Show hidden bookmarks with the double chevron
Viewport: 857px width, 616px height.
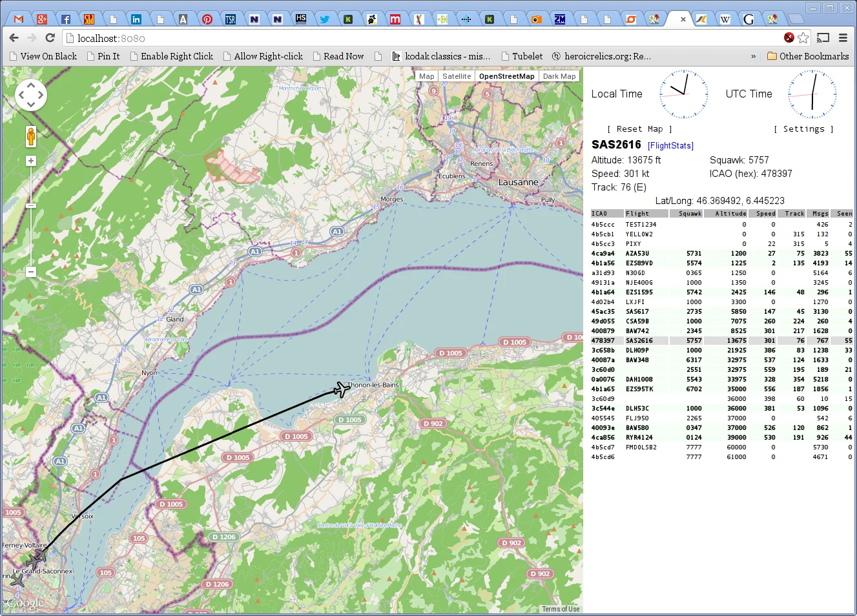coord(753,57)
